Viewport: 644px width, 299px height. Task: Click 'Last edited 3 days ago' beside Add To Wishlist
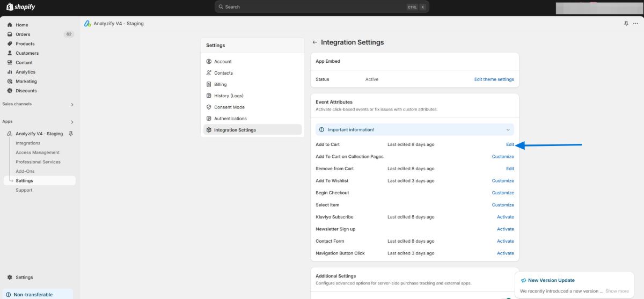[x=411, y=181]
